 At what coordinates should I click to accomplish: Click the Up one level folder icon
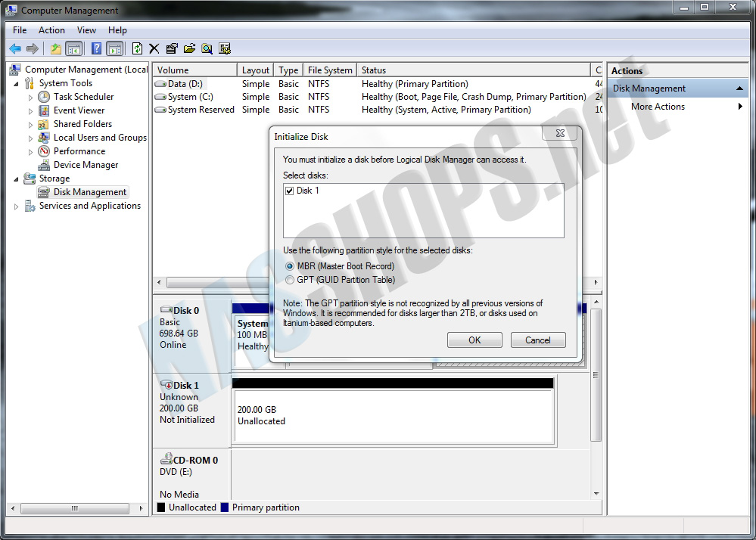tap(56, 48)
